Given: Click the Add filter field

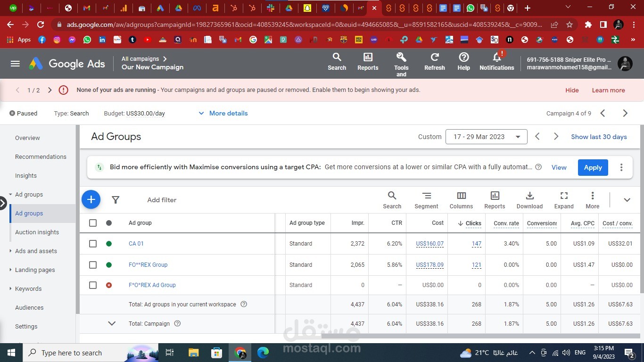Looking at the screenshot, I should point(162,200).
